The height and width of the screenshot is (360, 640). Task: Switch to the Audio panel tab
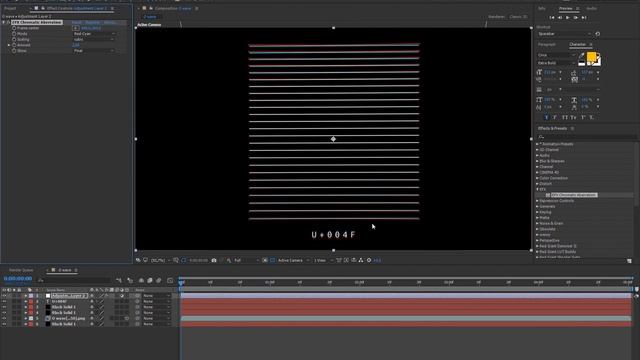click(591, 9)
